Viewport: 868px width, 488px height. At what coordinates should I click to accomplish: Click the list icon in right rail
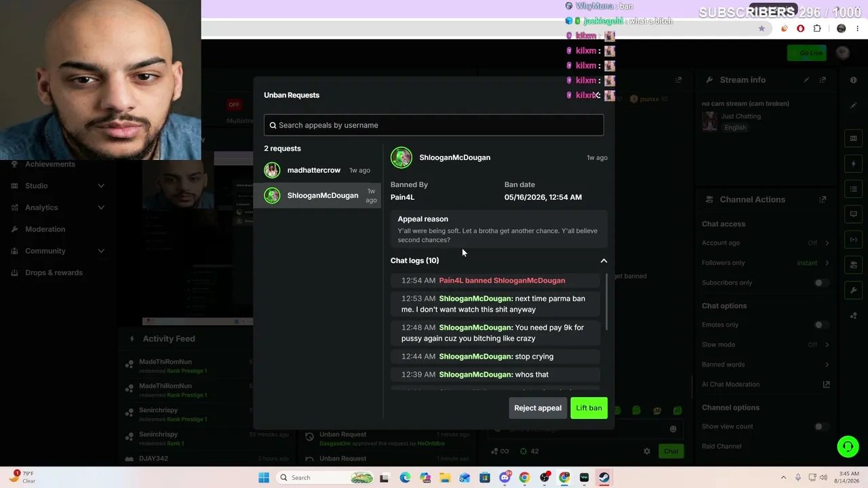(853, 189)
